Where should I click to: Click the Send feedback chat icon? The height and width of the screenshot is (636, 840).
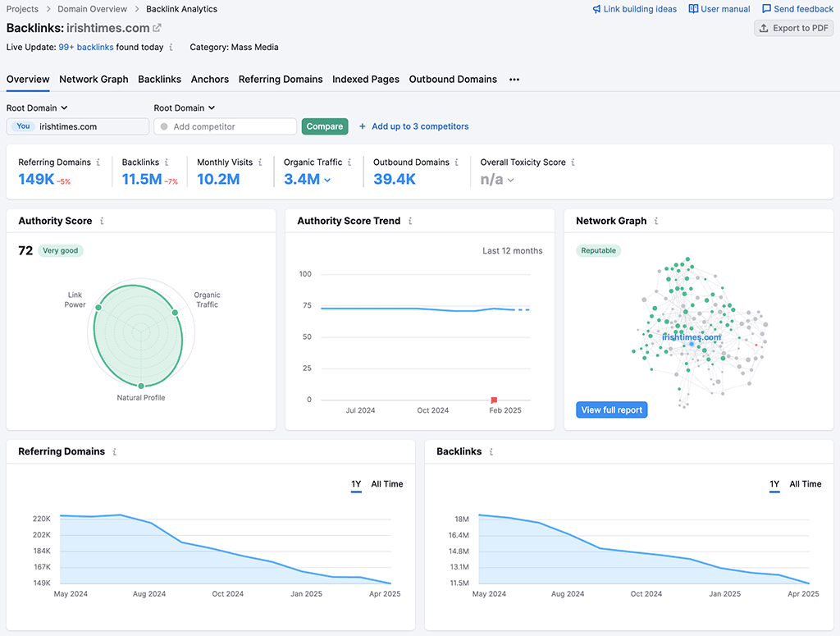pyautogui.click(x=767, y=9)
